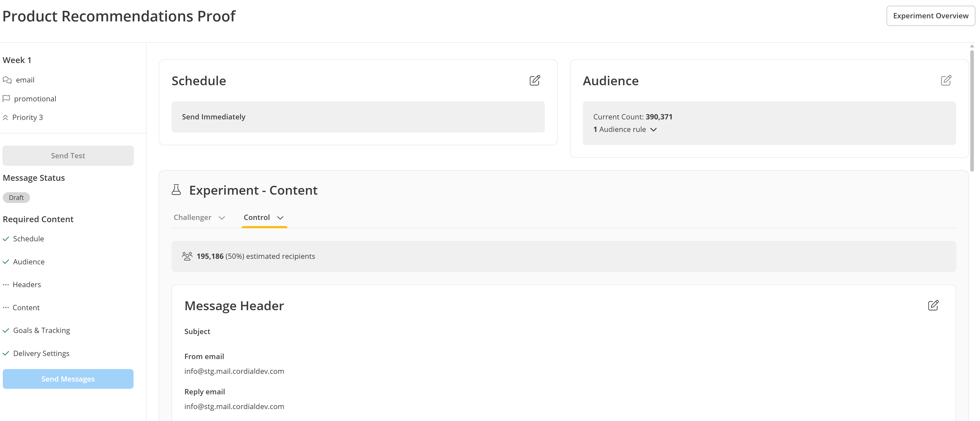This screenshot has width=980, height=421.
Task: Click the Send Immediately schedule box
Action: click(358, 117)
